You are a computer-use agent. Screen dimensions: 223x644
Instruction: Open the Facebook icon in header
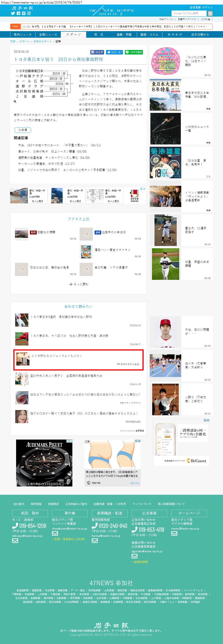pos(18,13)
